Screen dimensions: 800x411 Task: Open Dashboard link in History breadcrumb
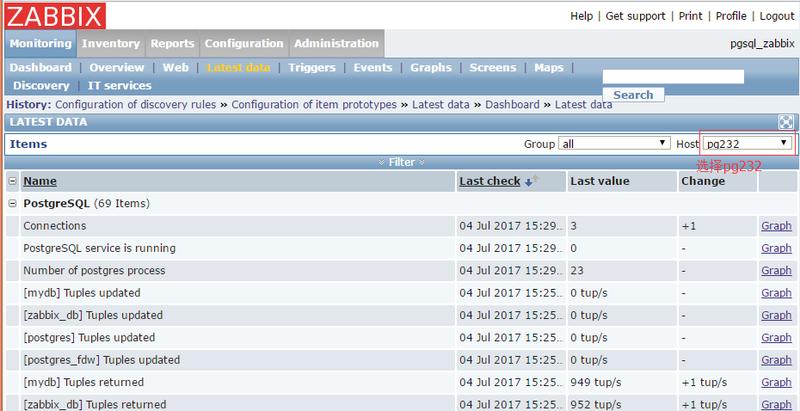[x=511, y=104]
